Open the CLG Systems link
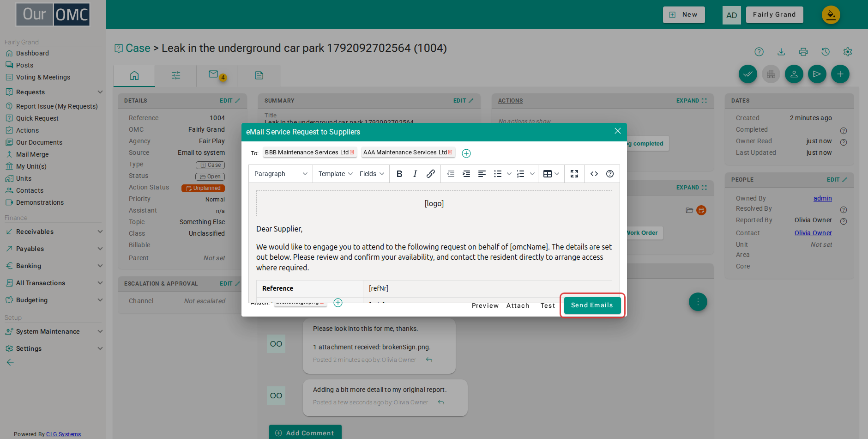The image size is (868, 439). click(63, 434)
